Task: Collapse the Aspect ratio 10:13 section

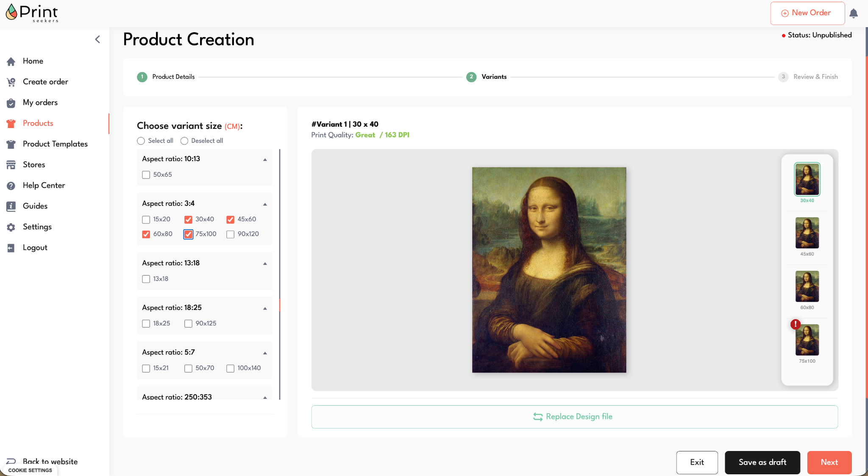Action: (x=265, y=159)
